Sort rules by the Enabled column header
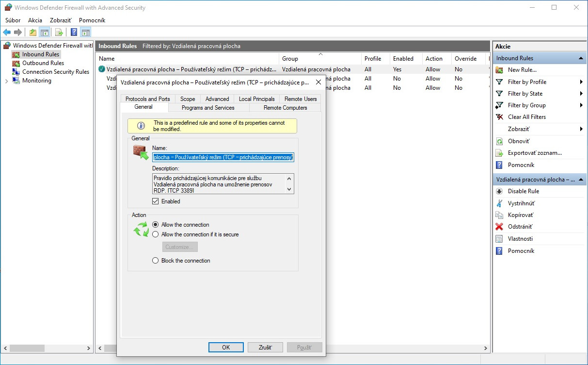588x365 pixels. (406, 59)
